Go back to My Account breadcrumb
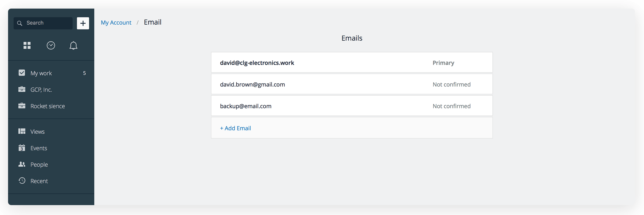The image size is (644, 215). click(116, 22)
